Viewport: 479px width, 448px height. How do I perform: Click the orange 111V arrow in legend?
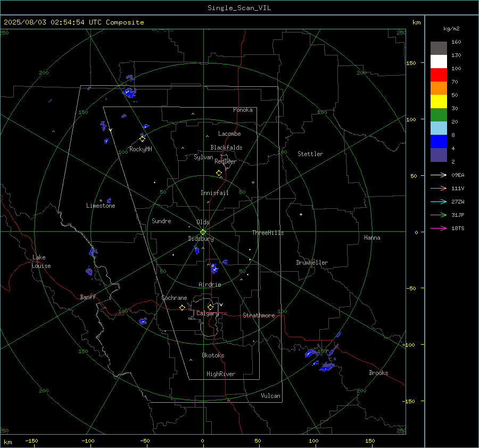pyautogui.click(x=439, y=189)
